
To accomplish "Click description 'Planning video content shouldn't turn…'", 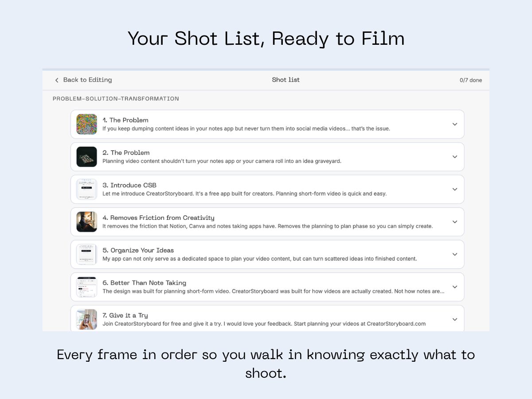I will click(x=222, y=161).
